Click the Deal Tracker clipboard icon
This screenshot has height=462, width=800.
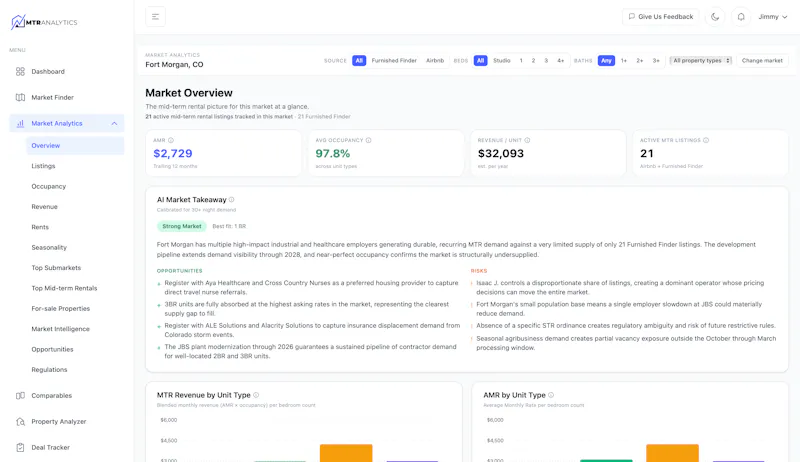[20, 448]
